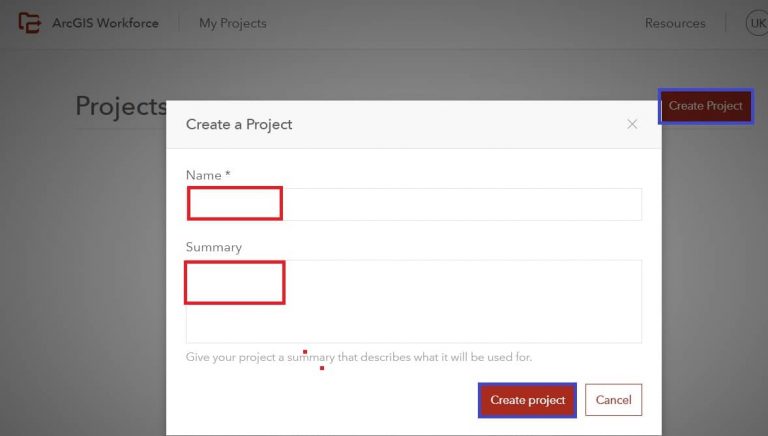Click the red highlighted box in Summary area
The width and height of the screenshot is (768, 436).
[235, 283]
